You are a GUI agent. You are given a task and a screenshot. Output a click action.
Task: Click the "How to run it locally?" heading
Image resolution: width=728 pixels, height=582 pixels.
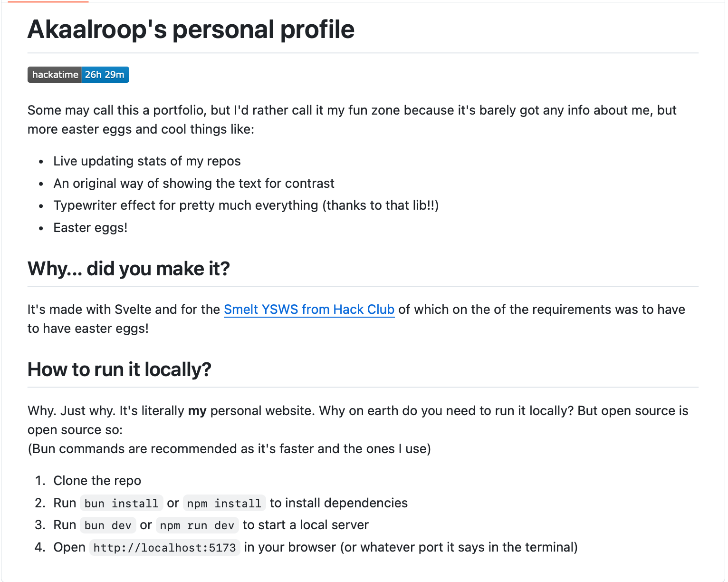tap(119, 370)
